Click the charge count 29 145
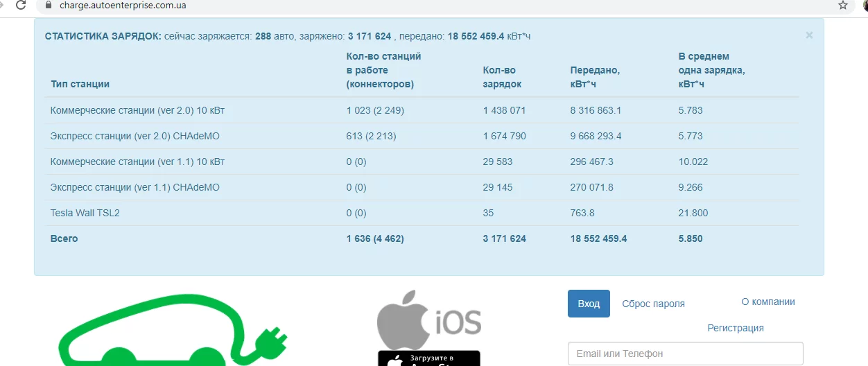Viewport: 868px width, 366px height. pos(498,187)
